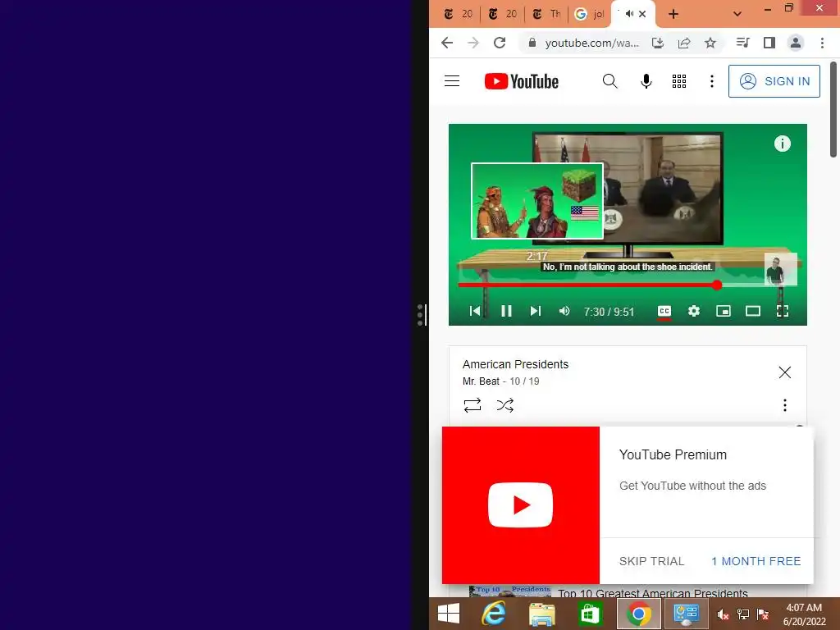
Task: Open Top 10 Greatest American Presidents video
Action: [x=652, y=592]
